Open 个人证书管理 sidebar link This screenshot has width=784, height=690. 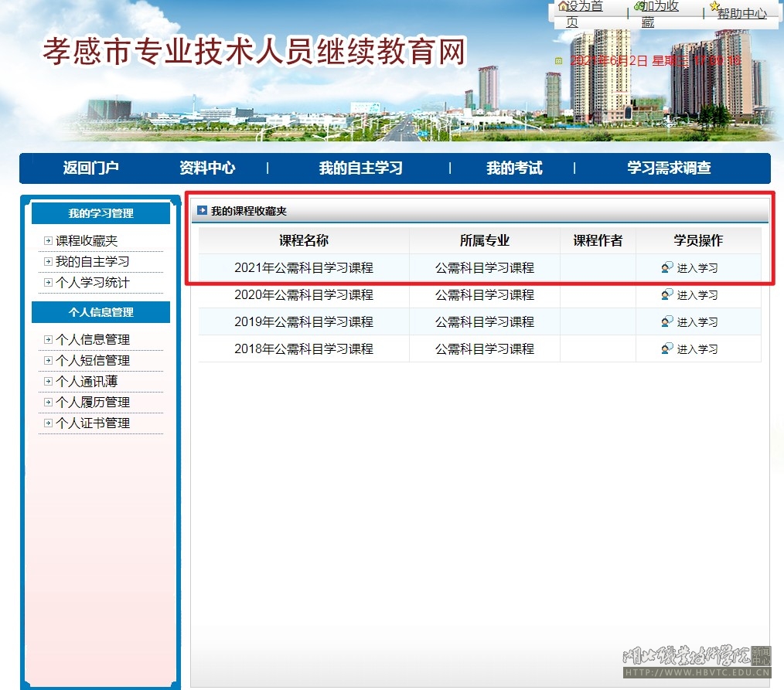92,423
